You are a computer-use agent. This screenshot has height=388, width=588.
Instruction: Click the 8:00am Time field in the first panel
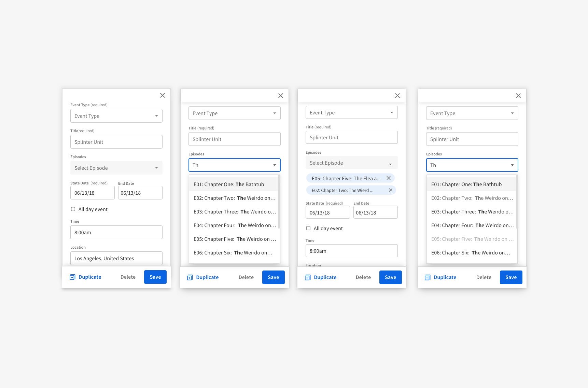click(116, 233)
